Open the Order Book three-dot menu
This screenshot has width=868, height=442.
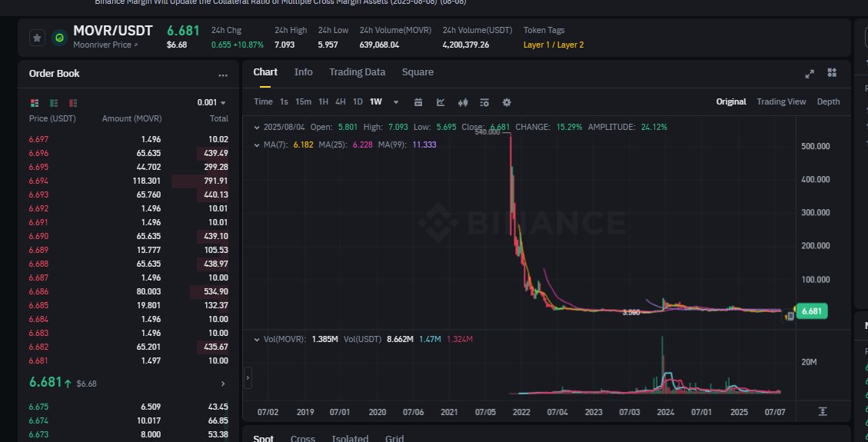223,75
